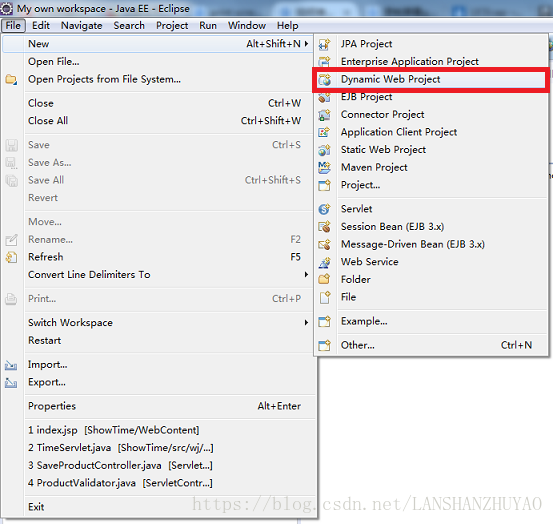The width and height of the screenshot is (553, 524).
Task: Open the File menu
Action: point(13,26)
